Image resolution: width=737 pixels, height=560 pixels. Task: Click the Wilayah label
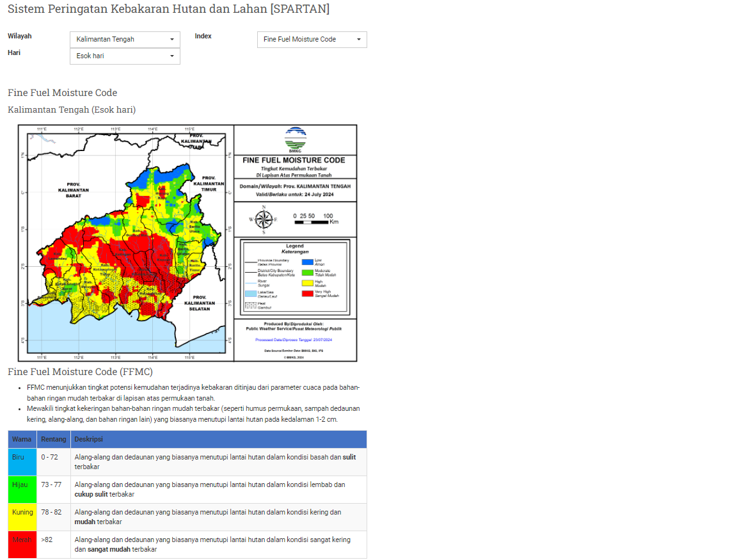point(20,36)
